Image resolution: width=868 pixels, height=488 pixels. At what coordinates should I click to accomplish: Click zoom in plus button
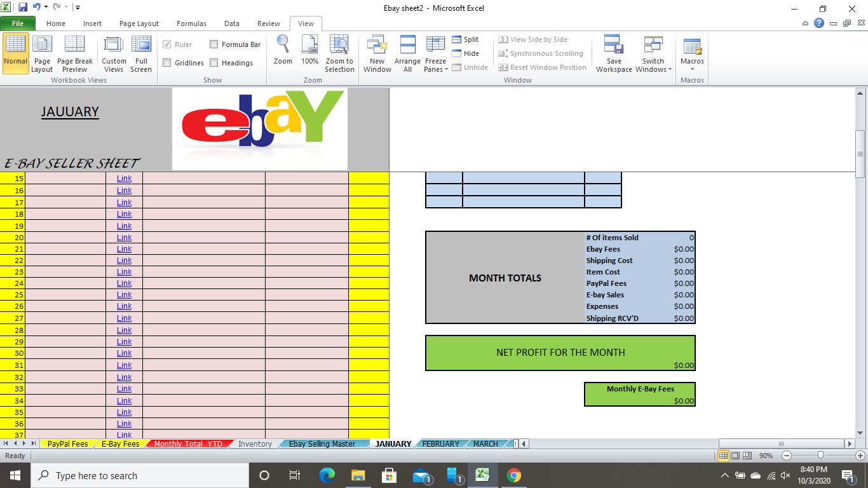coord(860,456)
